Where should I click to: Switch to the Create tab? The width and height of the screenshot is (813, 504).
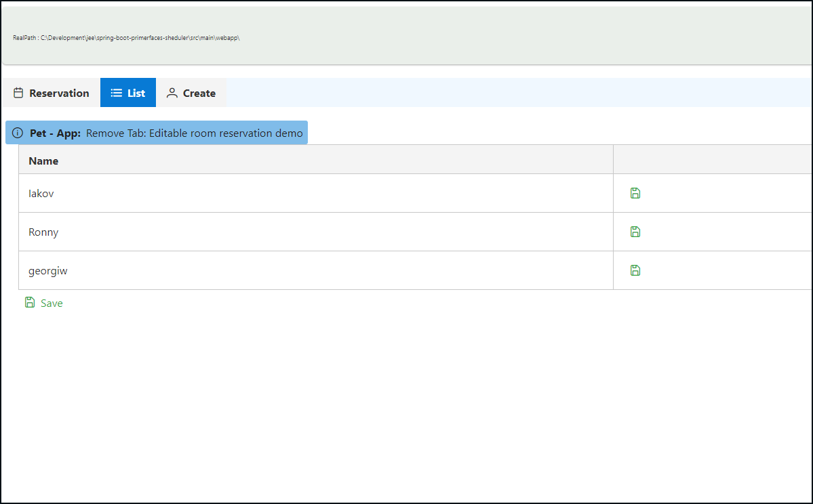(x=191, y=93)
